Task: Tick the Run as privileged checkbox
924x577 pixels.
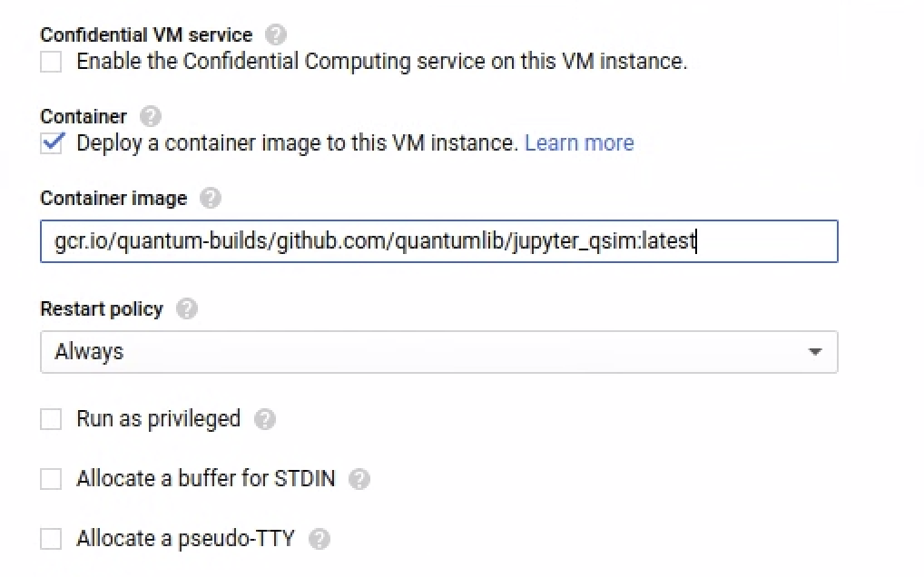Action: (52, 419)
